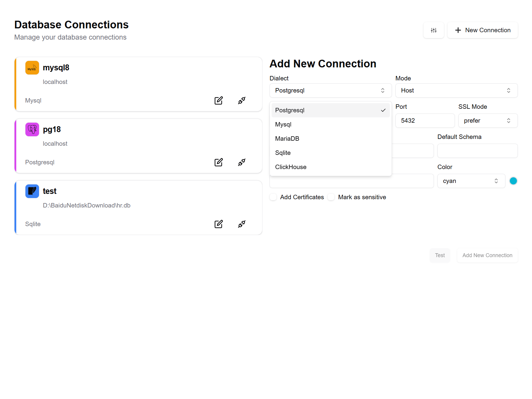Image resolution: width=532 pixels, height=399 pixels.
Task: Click the cyan color swatch circle
Action: pyautogui.click(x=513, y=181)
